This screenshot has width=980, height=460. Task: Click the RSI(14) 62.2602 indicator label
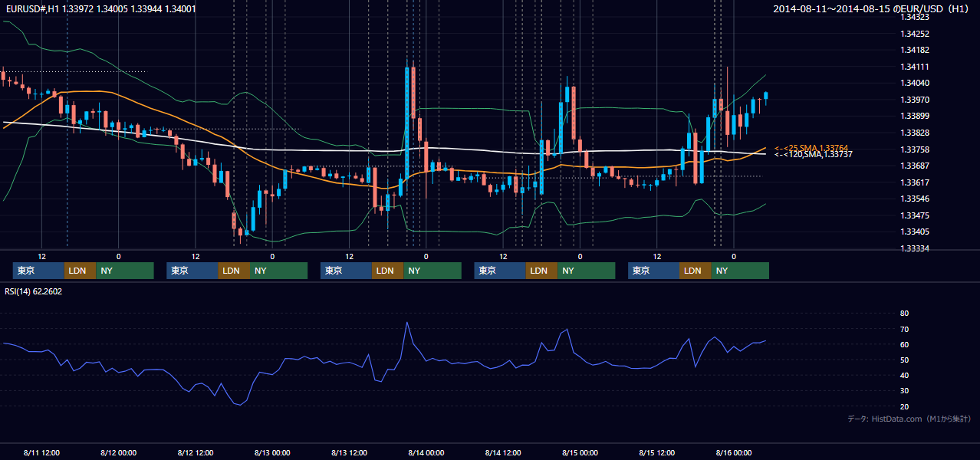(34, 291)
